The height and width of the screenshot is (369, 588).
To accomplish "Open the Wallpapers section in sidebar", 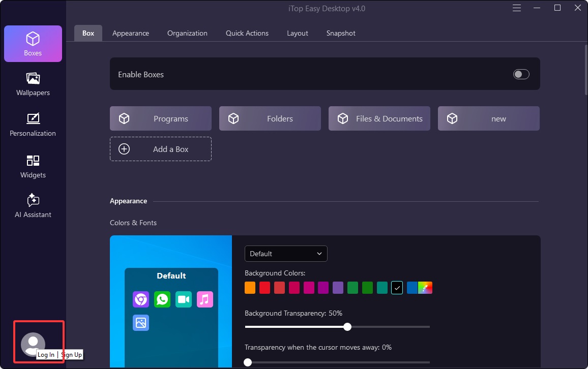I will [33, 84].
